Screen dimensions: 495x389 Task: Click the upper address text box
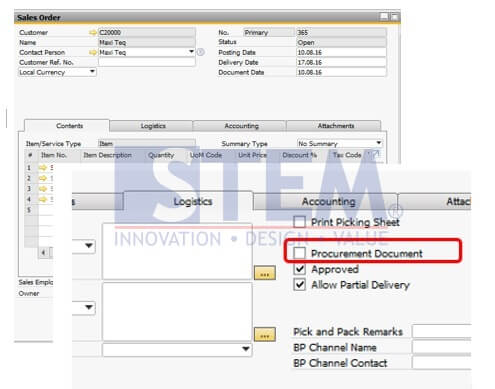point(177,252)
